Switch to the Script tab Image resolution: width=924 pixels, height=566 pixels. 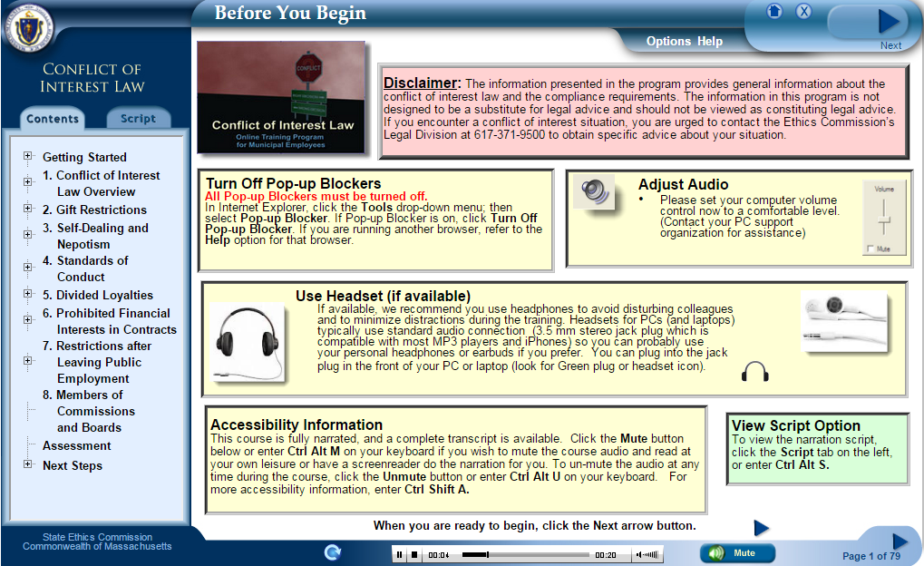[x=139, y=119]
